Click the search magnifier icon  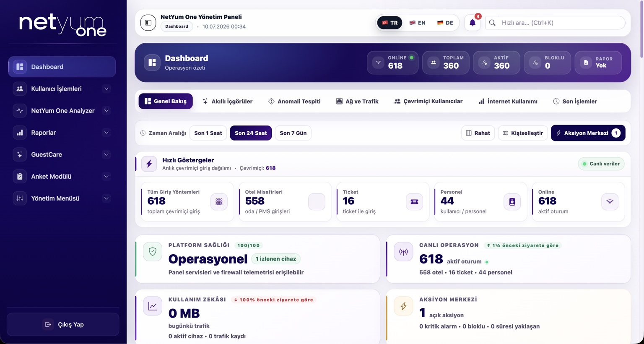493,23
